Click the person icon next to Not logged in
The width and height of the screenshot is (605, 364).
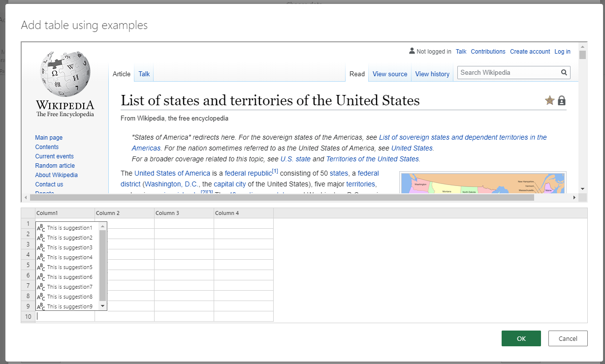(x=411, y=51)
